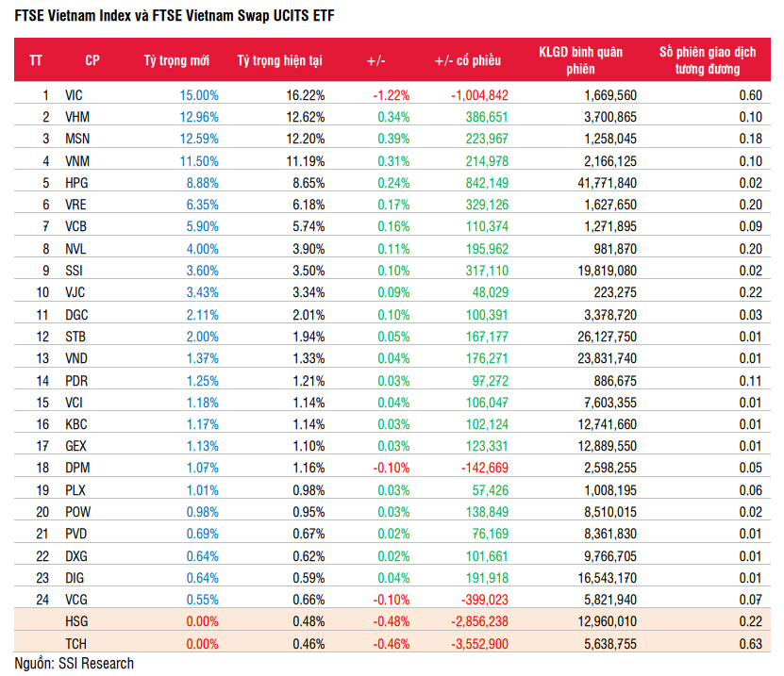This screenshot has width=784, height=676.
Task: Select the VHM new weight 12.96%
Action: click(199, 117)
